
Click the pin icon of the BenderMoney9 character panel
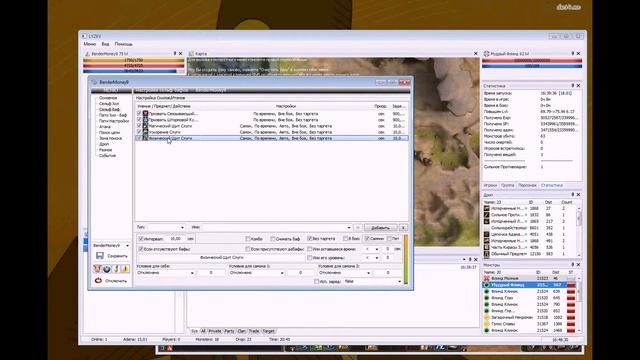click(175, 53)
